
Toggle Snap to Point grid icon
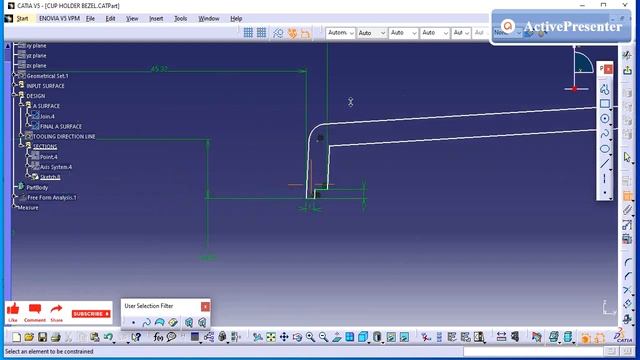[261, 33]
